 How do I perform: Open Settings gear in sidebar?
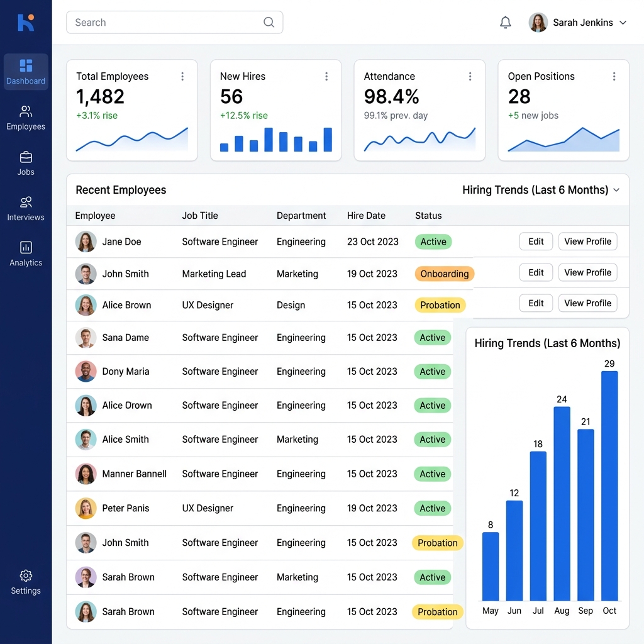pos(26,582)
